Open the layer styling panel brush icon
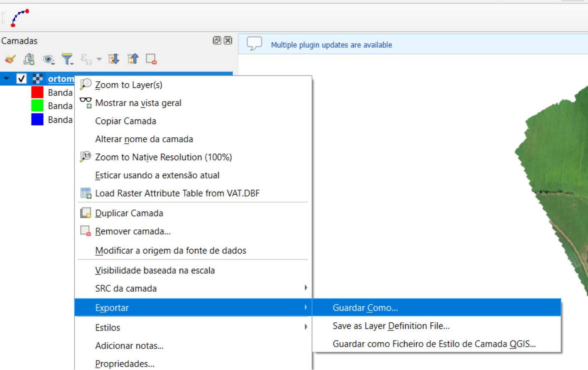 tap(10, 59)
